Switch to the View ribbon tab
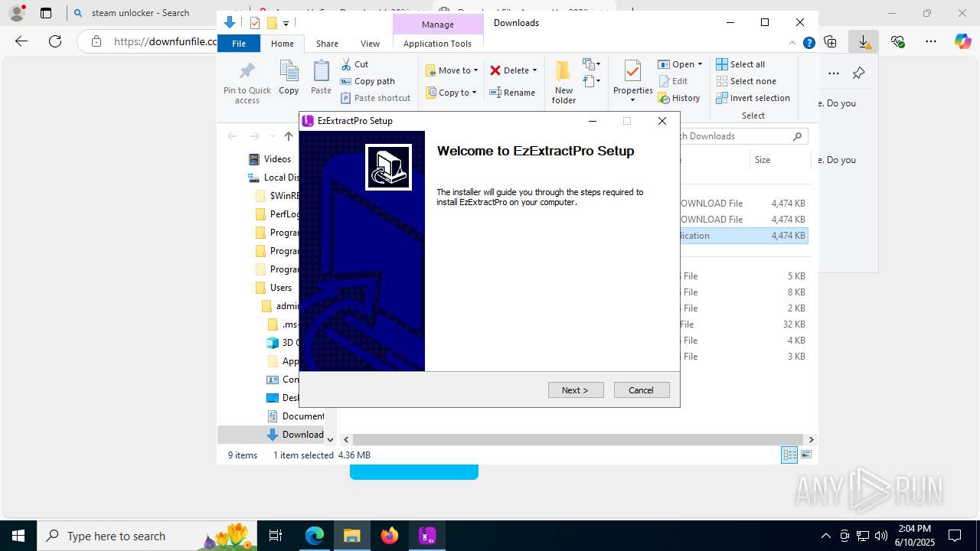 point(370,44)
